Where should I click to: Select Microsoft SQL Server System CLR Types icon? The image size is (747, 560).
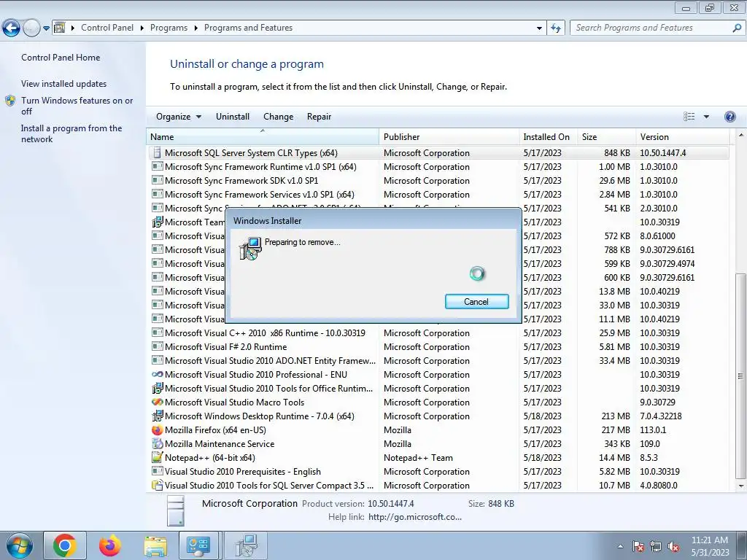(157, 153)
